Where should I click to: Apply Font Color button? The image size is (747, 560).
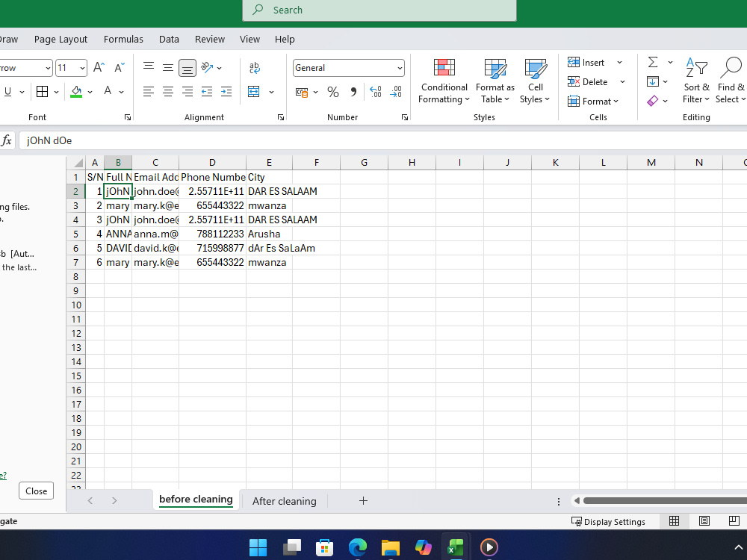point(108,91)
